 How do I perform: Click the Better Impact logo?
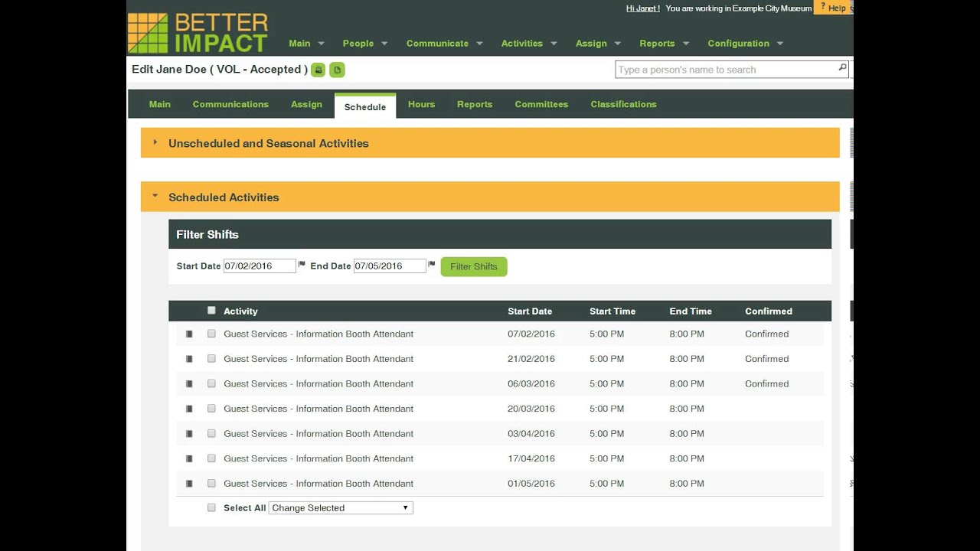(198, 32)
